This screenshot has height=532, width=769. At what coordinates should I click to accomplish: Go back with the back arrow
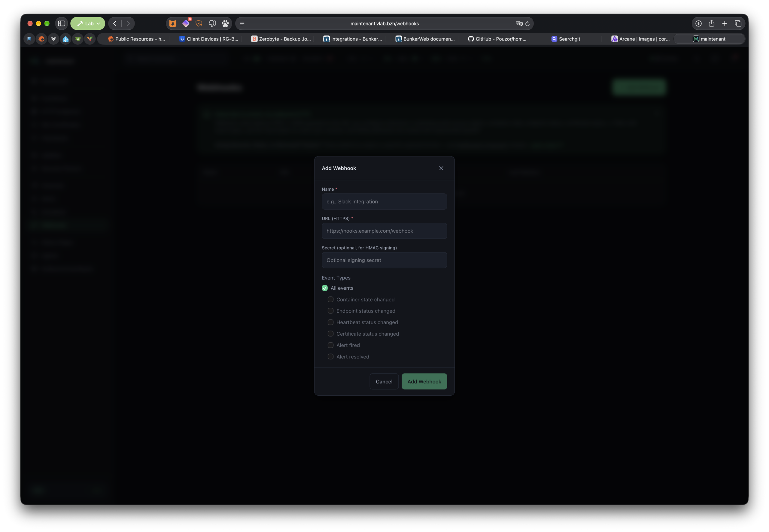(x=115, y=23)
